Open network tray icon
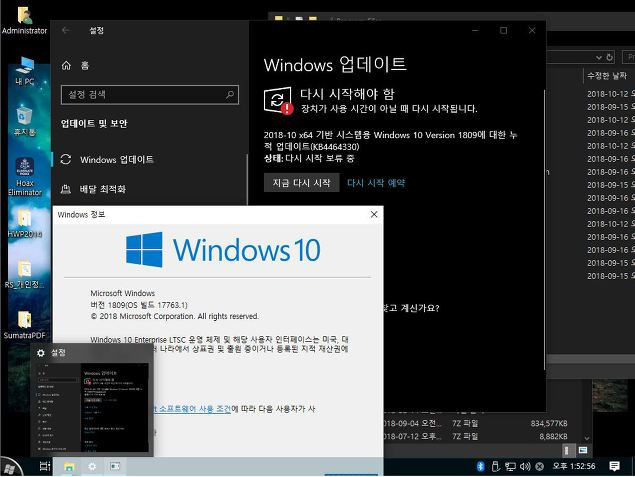The width and height of the screenshot is (635, 477). (510, 466)
